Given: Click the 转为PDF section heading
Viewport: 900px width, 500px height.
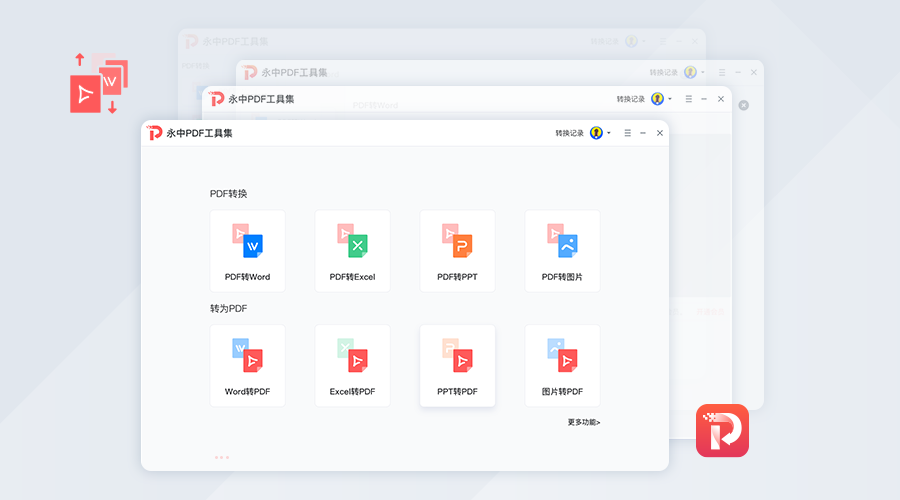Looking at the screenshot, I should coord(228,309).
